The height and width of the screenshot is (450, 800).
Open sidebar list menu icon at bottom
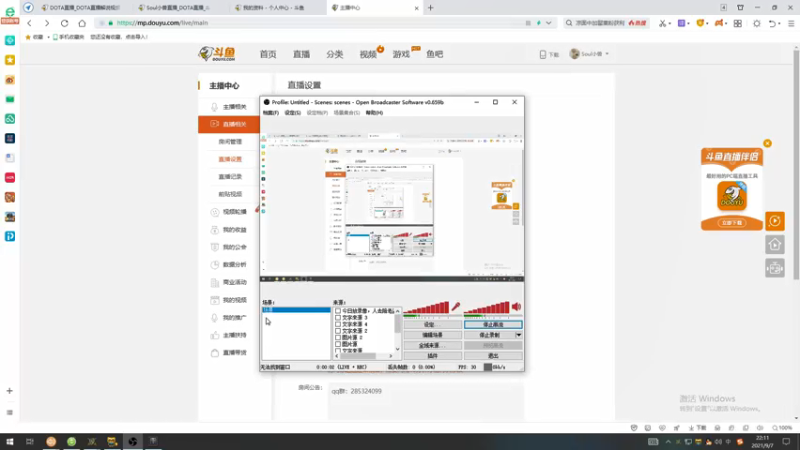pos(10,412)
